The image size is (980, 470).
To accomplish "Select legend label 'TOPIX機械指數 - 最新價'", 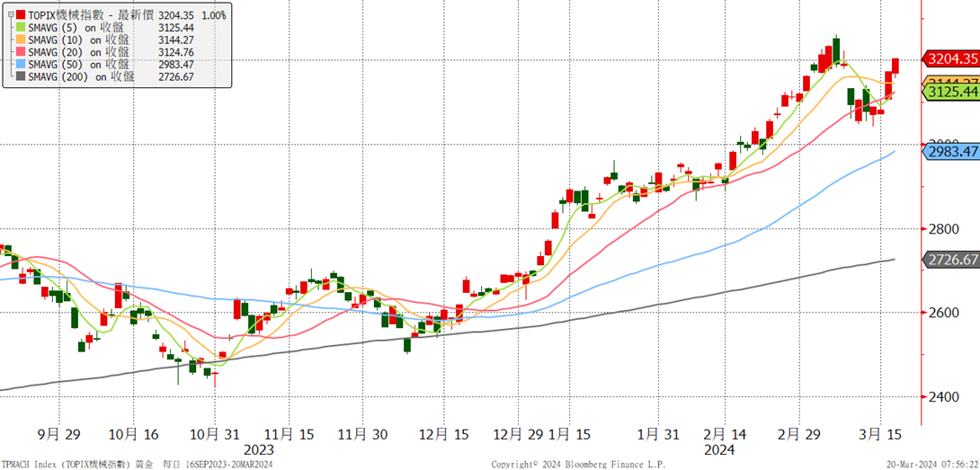I will [90, 14].
